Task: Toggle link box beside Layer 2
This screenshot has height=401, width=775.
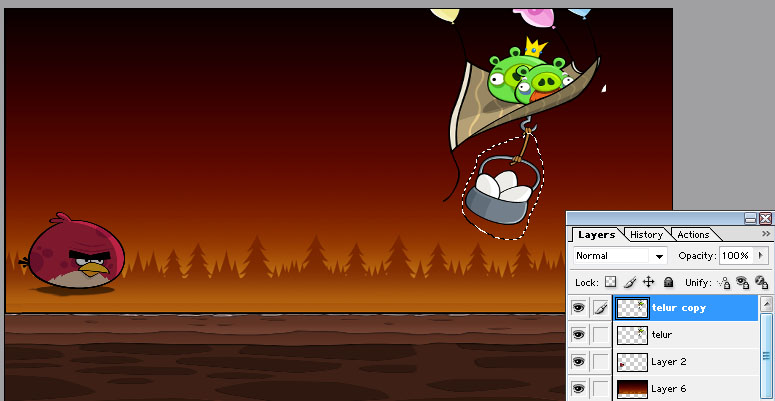Action: 601,362
